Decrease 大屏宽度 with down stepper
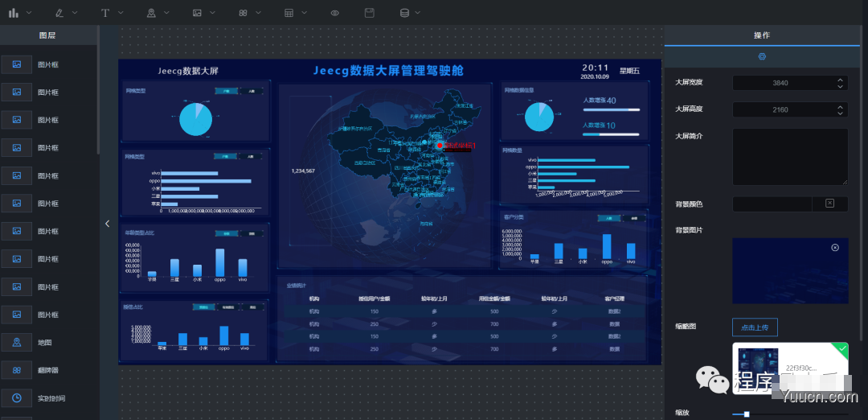The height and width of the screenshot is (420, 868). coord(840,86)
